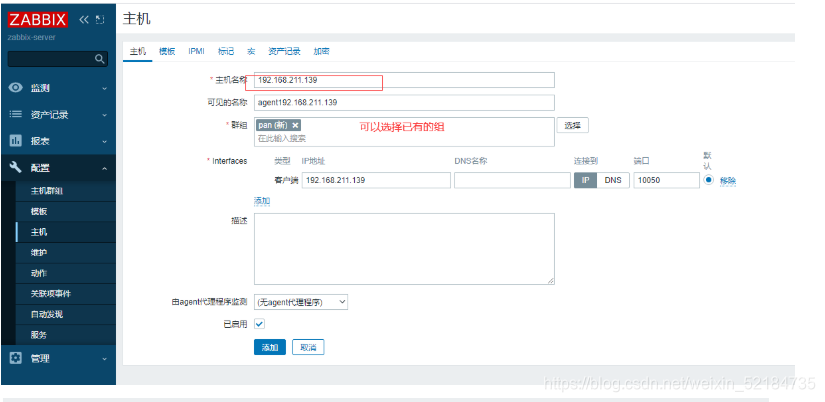This screenshot has height=402, width=825.
Task: Open the agent proxy dropdown
Action: (301, 302)
